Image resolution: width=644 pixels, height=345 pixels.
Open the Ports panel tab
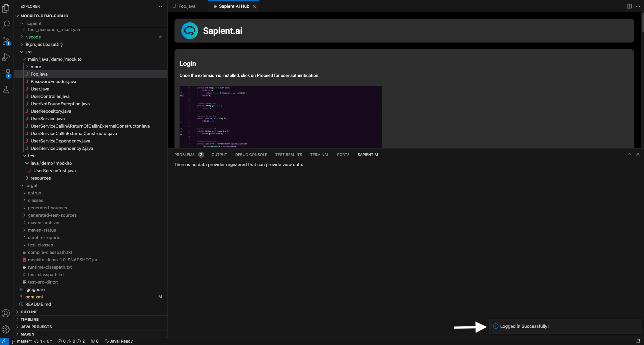click(x=343, y=155)
